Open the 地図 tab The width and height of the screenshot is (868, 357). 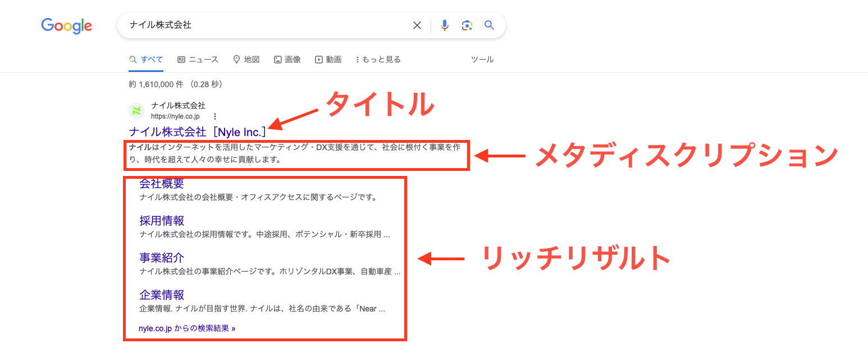tap(246, 60)
